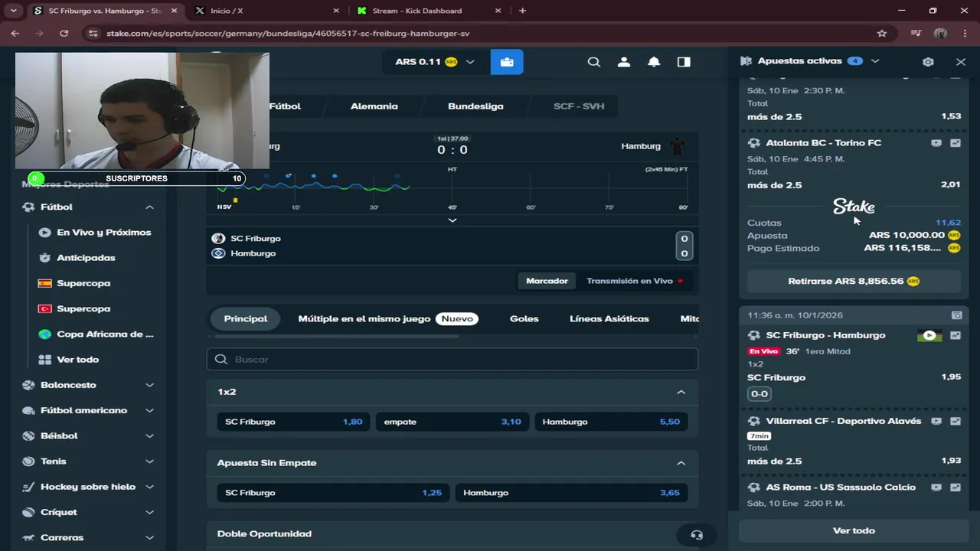Click Retirarse ARS 8,856.56 cashout button
Viewport: 980px width, 551px height.
pyautogui.click(x=854, y=281)
